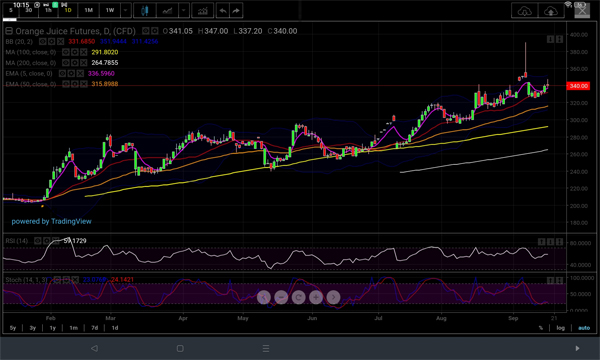Switch to the line chart style icon

(x=167, y=11)
